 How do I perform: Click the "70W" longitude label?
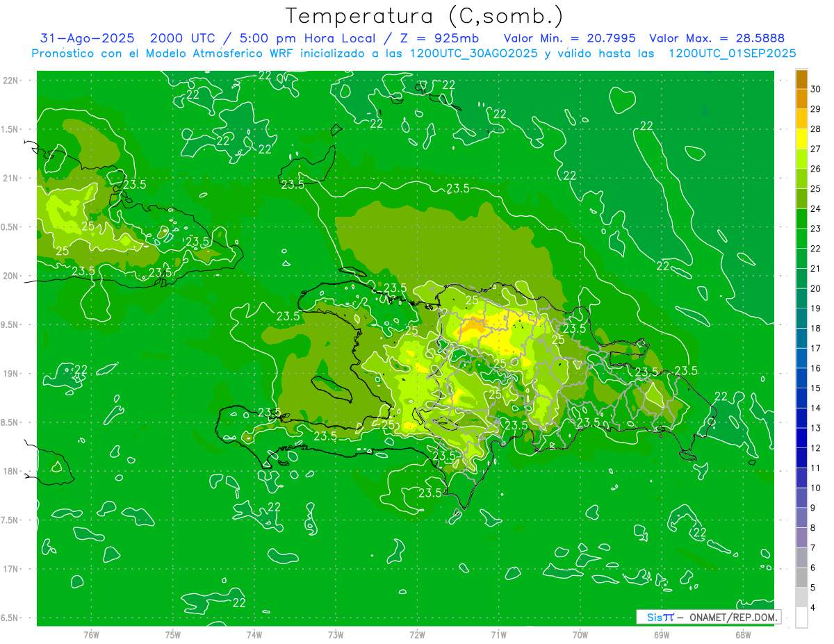pos(580,634)
